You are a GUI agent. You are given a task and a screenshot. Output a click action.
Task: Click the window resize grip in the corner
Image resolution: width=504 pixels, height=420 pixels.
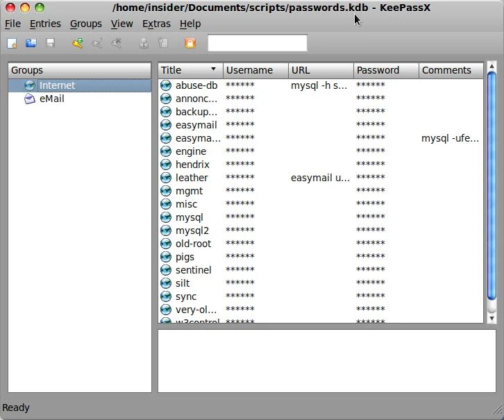click(498, 410)
